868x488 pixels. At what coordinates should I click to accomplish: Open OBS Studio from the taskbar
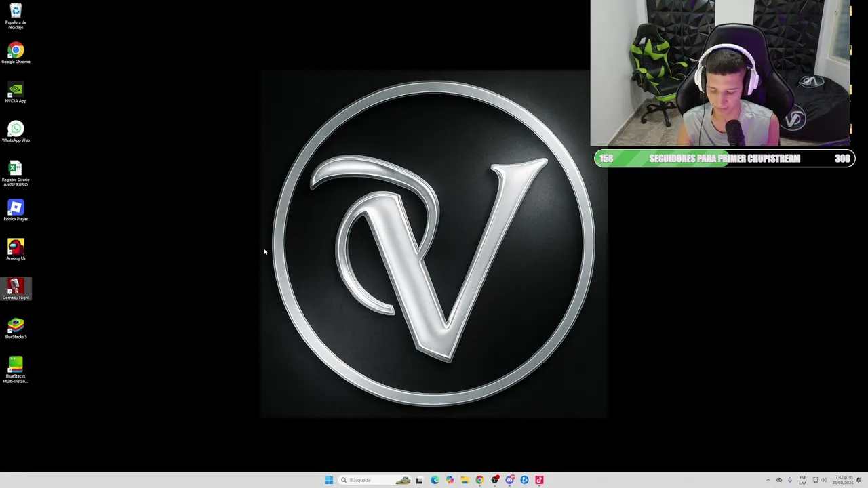[495, 480]
